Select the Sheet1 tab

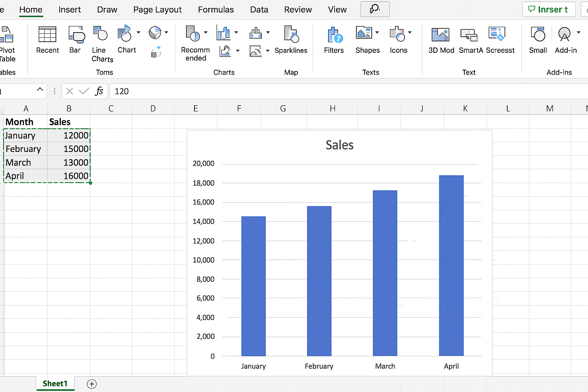tap(55, 384)
